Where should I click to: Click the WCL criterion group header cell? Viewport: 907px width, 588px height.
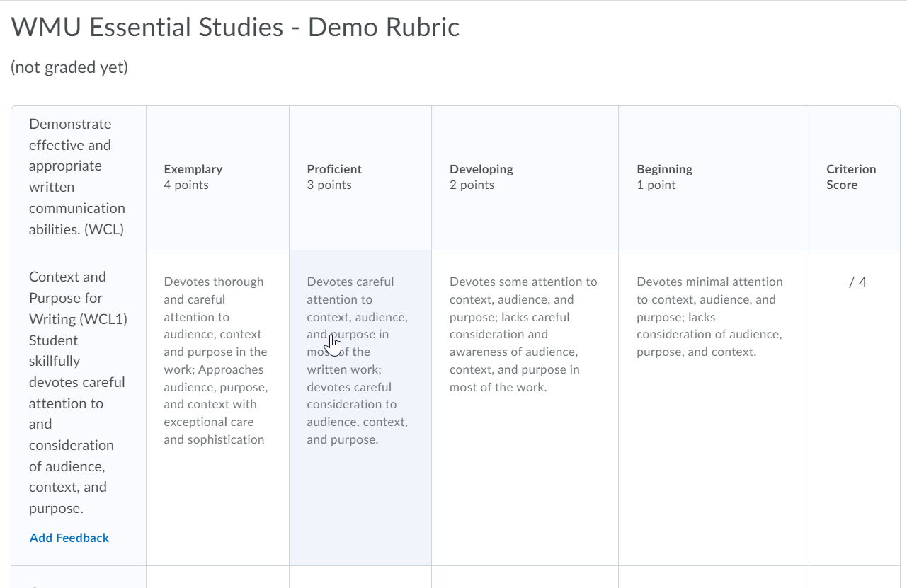point(78,177)
